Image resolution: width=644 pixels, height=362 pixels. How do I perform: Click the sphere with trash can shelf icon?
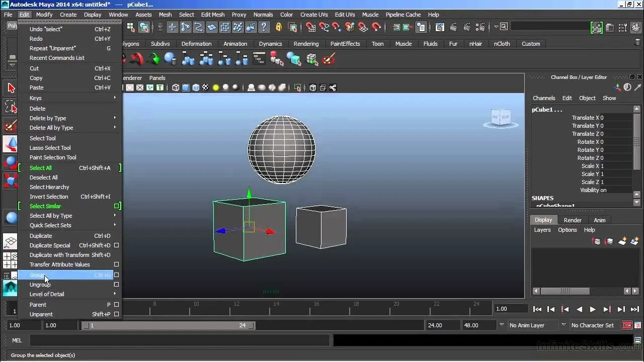(171, 59)
